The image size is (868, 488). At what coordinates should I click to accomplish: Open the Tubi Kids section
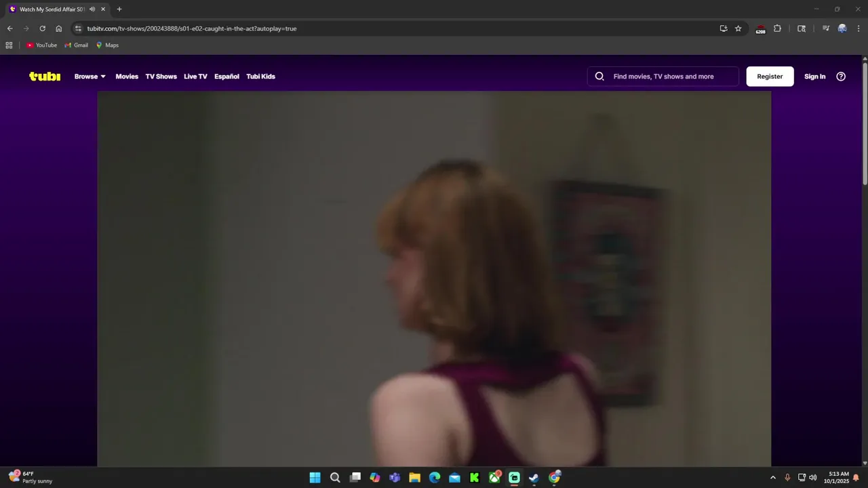pyautogui.click(x=260, y=77)
